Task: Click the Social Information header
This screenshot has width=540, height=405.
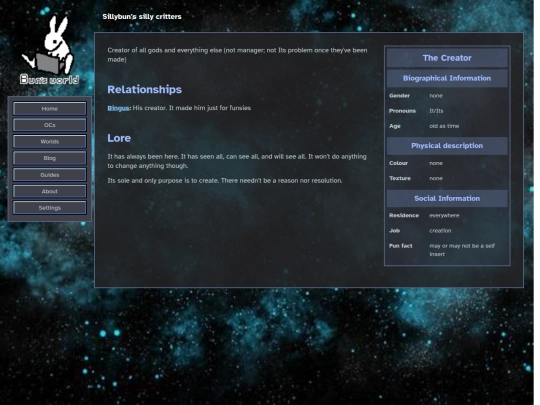Action: pyautogui.click(x=447, y=198)
